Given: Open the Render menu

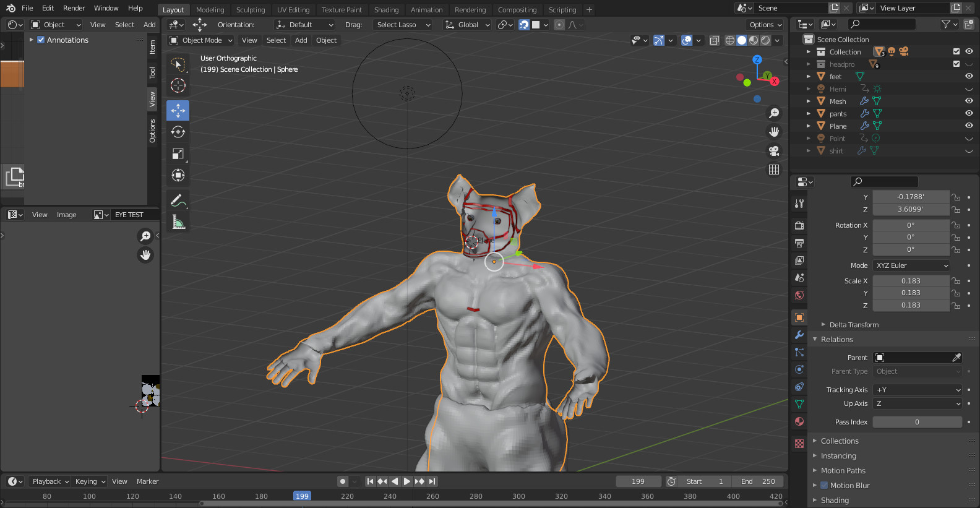Looking at the screenshot, I should [74, 8].
